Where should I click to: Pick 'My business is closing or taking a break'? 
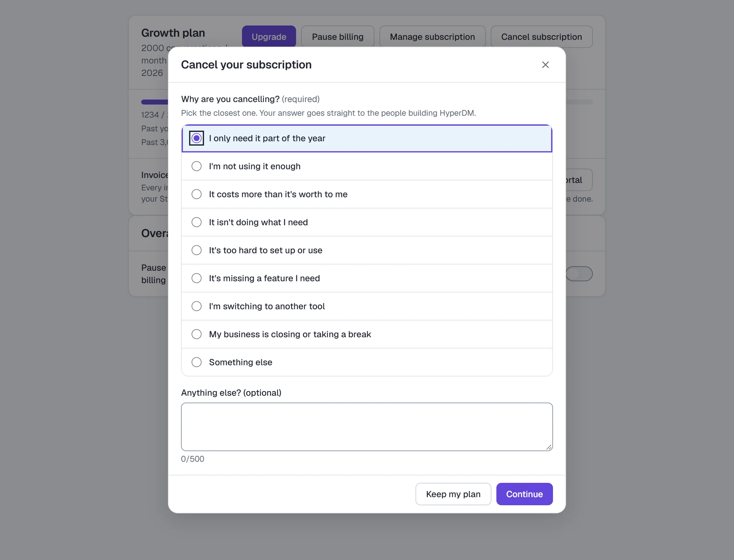tap(367, 334)
